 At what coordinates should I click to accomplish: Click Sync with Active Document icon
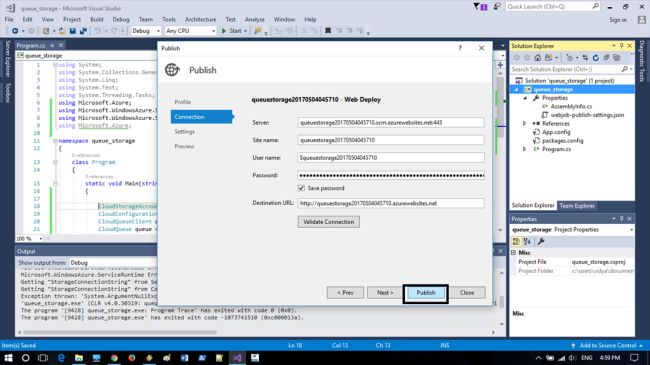pyautogui.click(x=585, y=58)
